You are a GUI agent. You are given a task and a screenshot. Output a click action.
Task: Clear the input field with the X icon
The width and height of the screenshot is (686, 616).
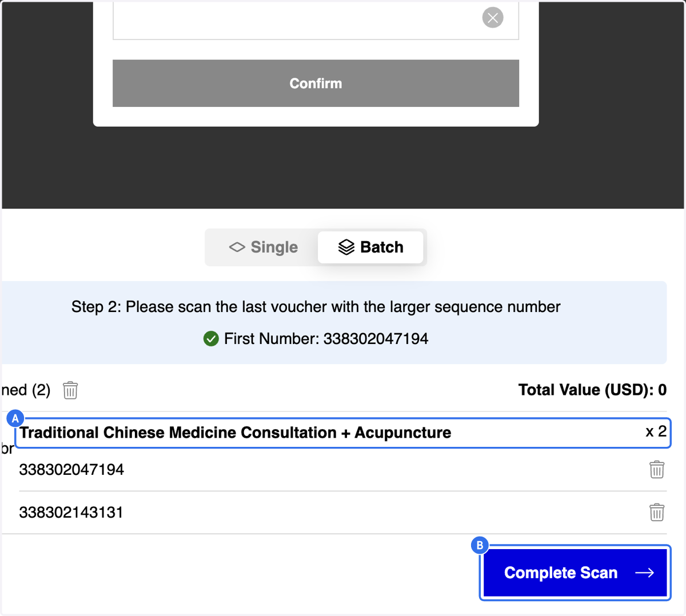493,18
